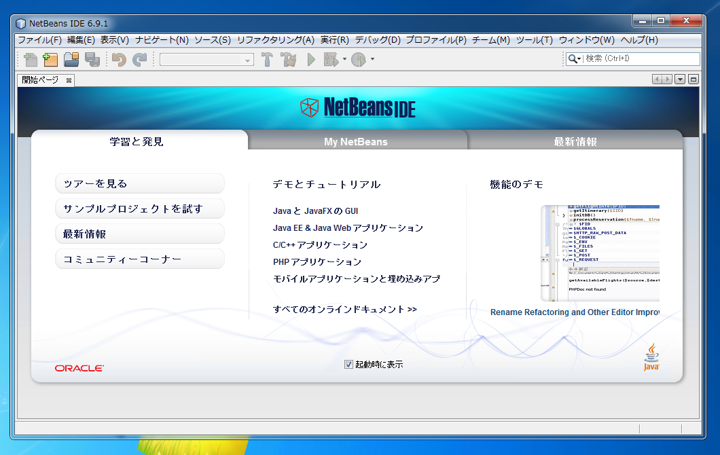
Task: Click the maximize editor window icon
Action: [x=693, y=79]
